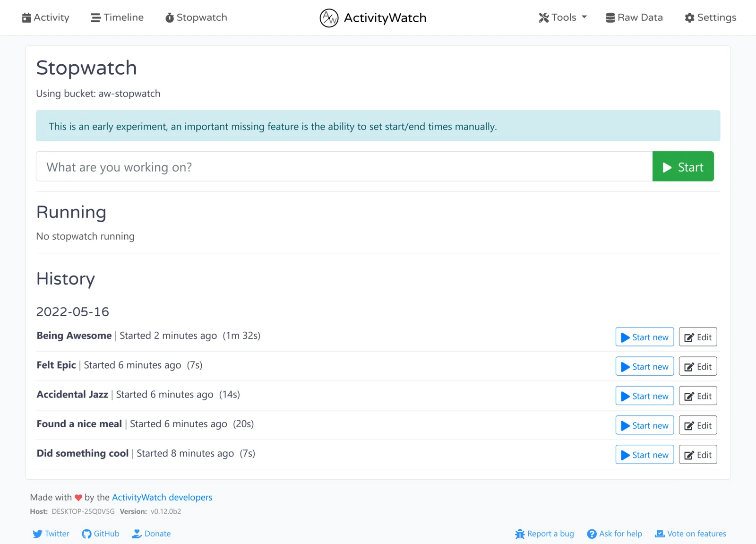Viewport: 756px width, 544px height.
Task: Open Vote on features link
Action: pyautogui.click(x=690, y=534)
